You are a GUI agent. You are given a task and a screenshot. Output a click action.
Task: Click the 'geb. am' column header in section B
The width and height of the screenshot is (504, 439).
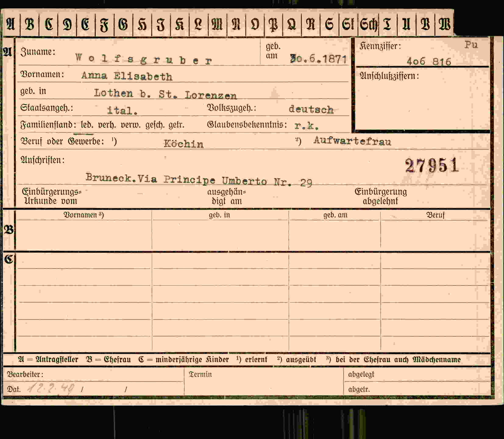pyautogui.click(x=335, y=215)
